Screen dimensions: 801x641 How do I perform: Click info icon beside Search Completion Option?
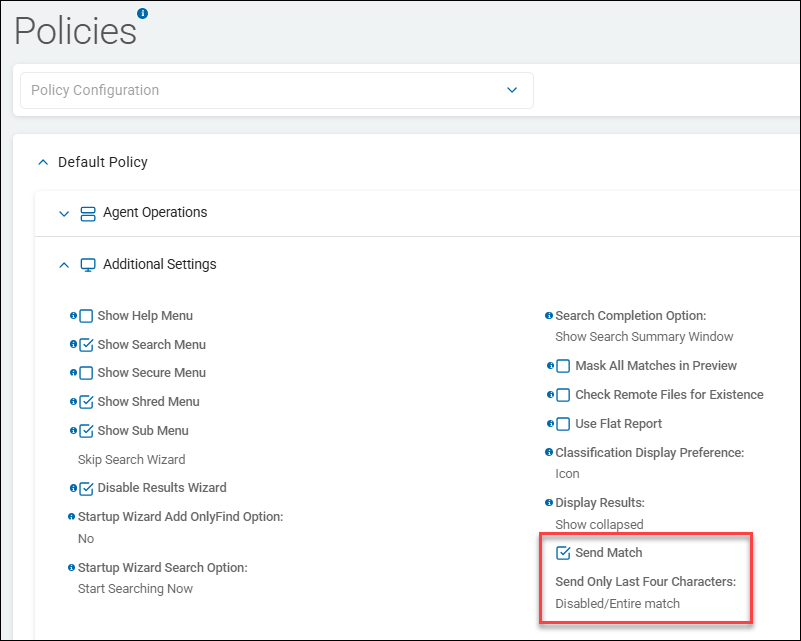pyautogui.click(x=549, y=316)
